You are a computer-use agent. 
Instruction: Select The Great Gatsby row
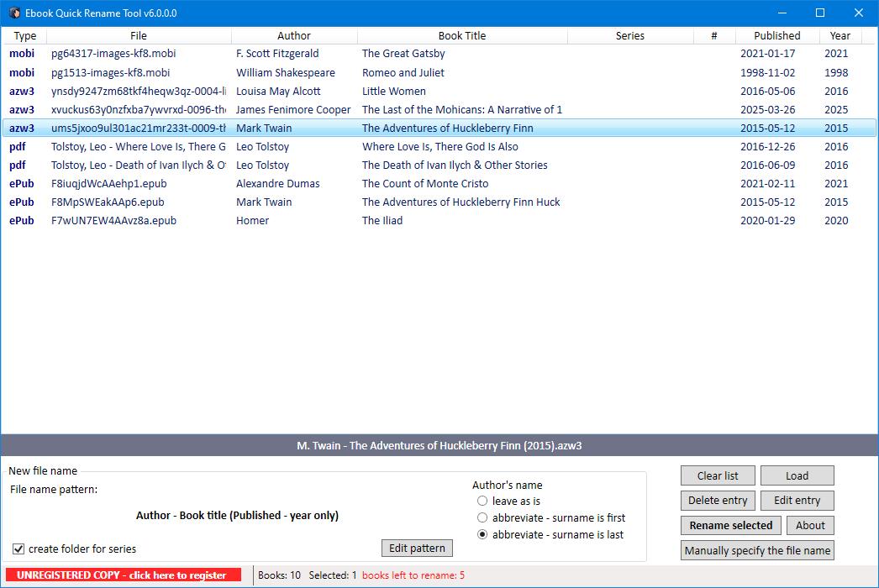420,53
